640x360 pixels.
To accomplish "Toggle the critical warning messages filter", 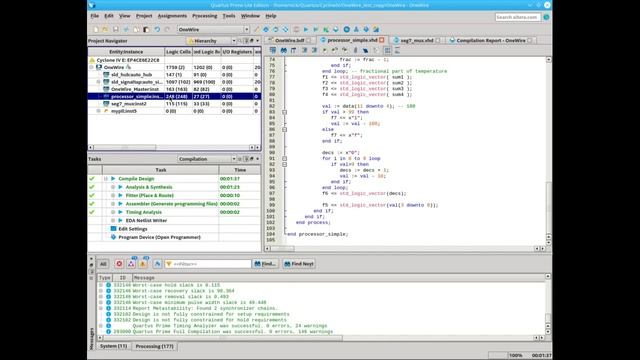I will (131, 264).
